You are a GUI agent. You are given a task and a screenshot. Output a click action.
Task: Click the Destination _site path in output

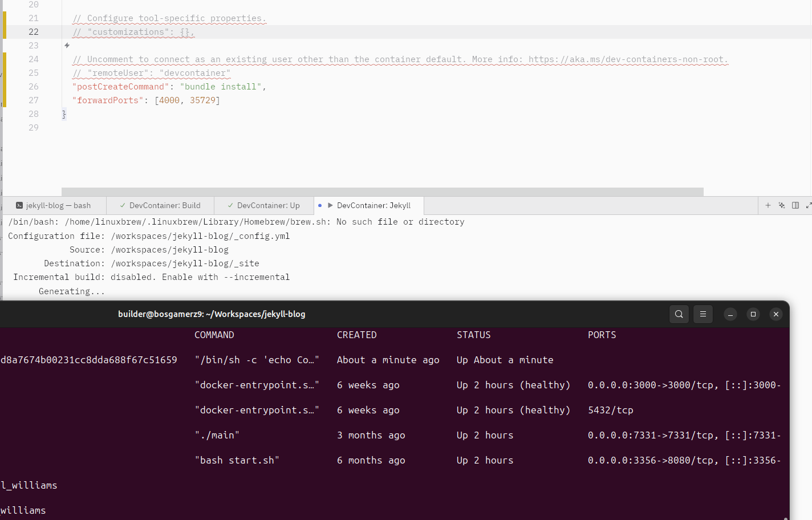(185, 263)
